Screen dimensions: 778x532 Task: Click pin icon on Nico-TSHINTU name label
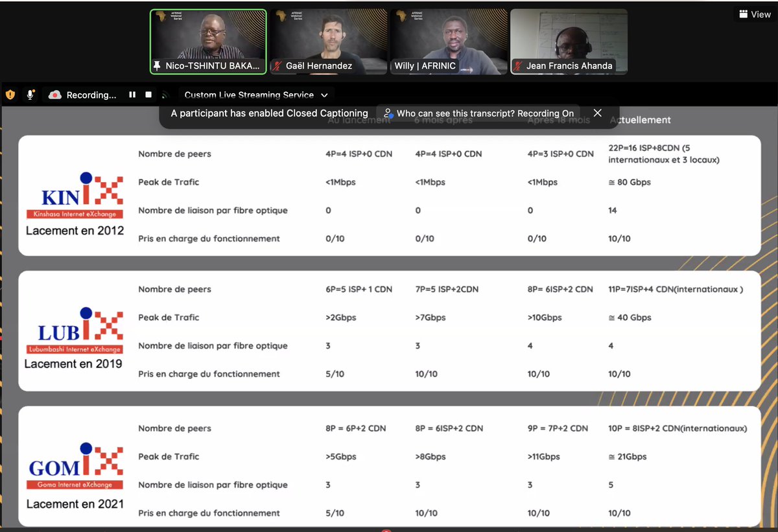click(157, 66)
